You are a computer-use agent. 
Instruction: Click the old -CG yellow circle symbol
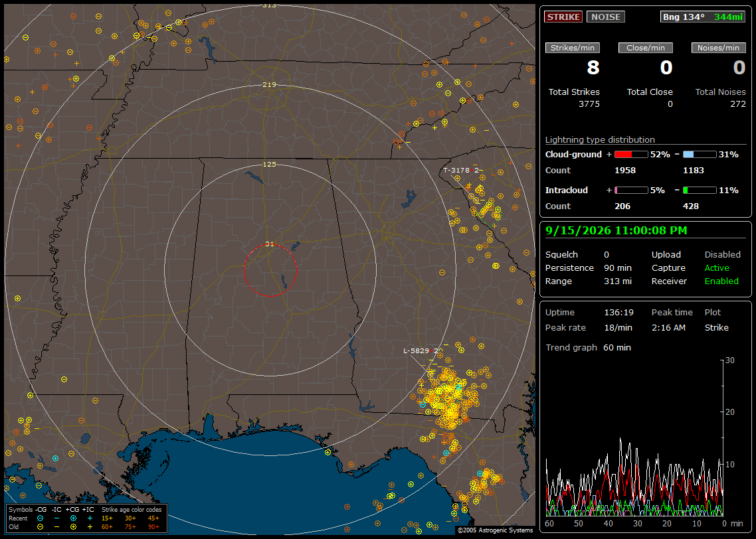[x=40, y=527]
